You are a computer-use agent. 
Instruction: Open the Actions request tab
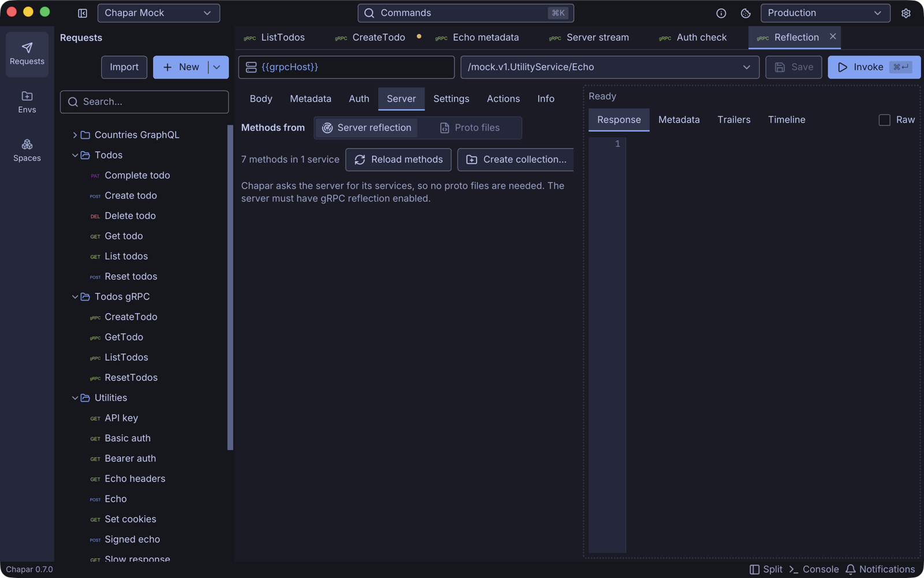(504, 99)
